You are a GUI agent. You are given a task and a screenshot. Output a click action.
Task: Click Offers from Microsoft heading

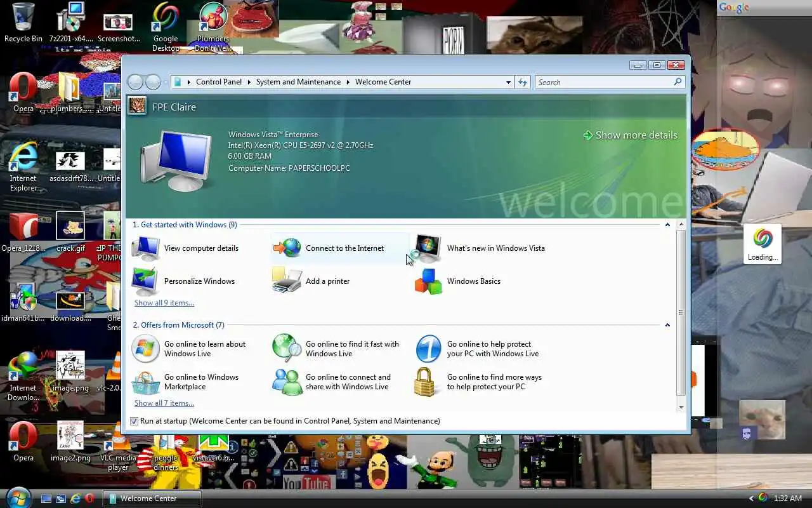178,325
